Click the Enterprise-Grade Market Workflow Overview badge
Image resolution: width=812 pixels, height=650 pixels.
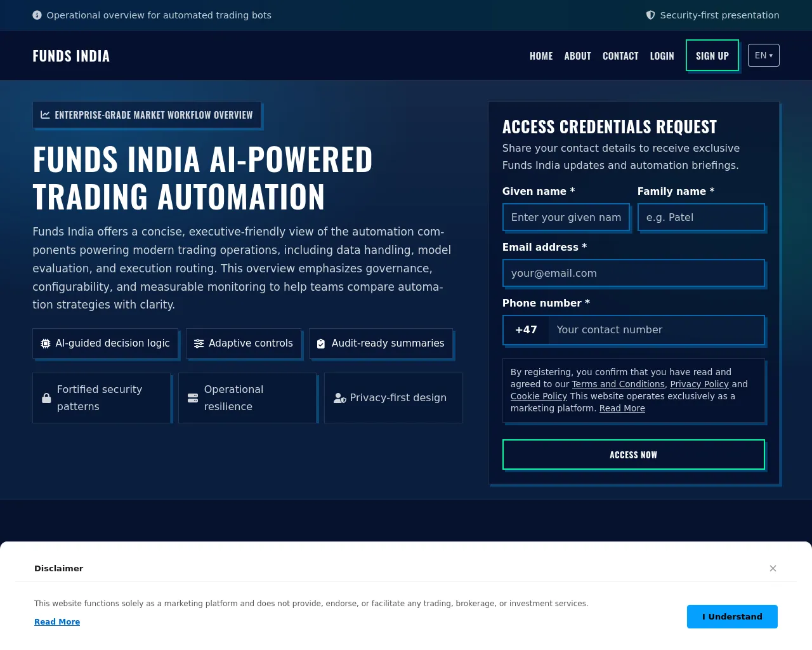tap(147, 115)
